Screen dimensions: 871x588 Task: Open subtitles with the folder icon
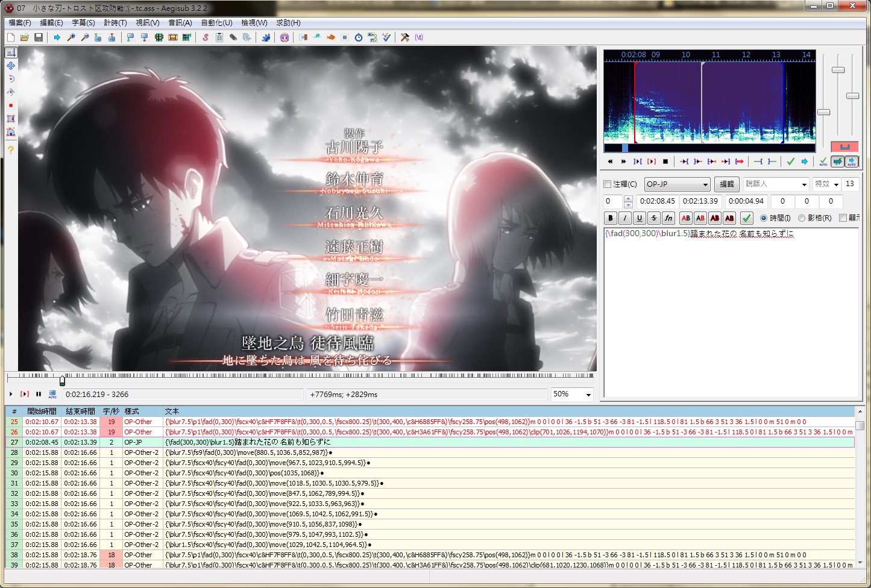(x=25, y=37)
